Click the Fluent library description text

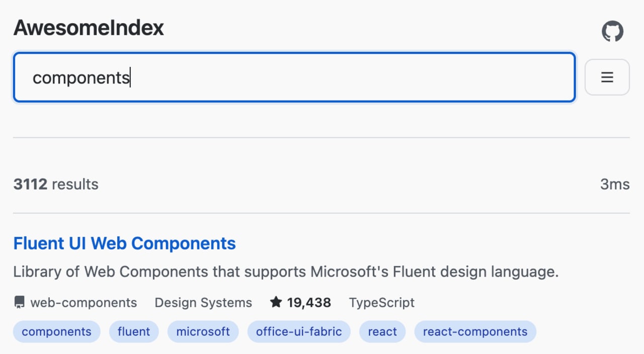tap(286, 272)
